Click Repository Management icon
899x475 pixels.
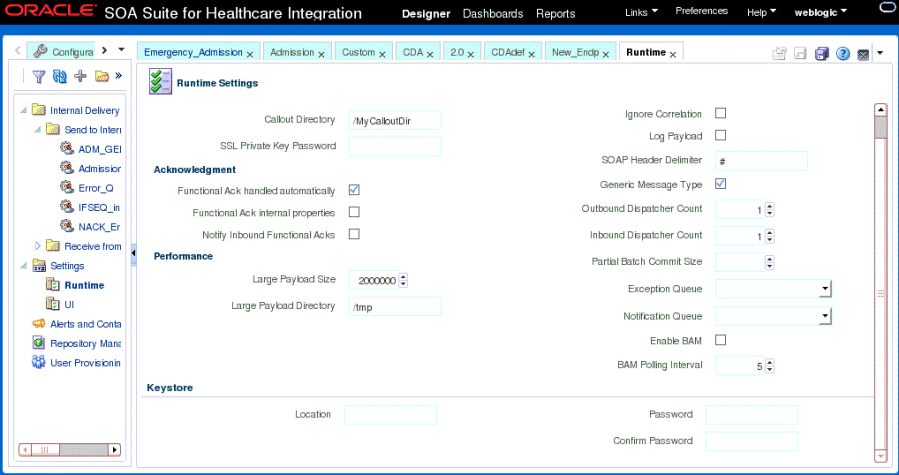[x=38, y=343]
